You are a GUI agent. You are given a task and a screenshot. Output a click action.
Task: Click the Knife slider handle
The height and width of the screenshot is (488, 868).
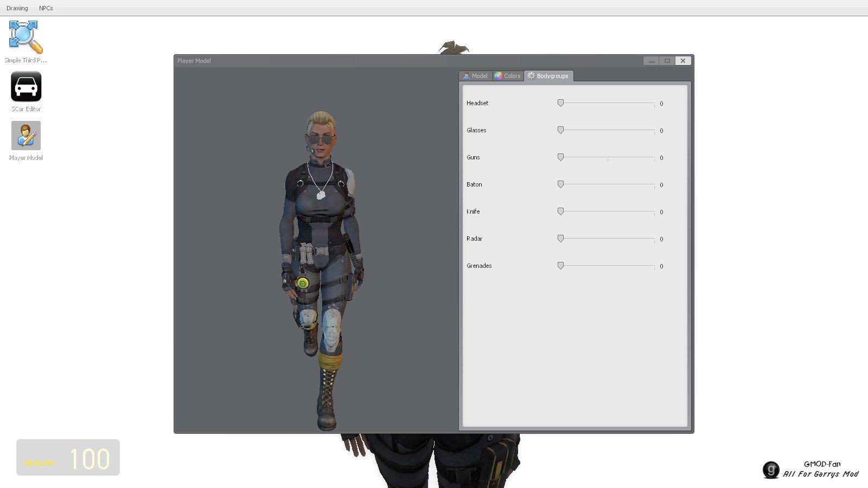(x=560, y=211)
